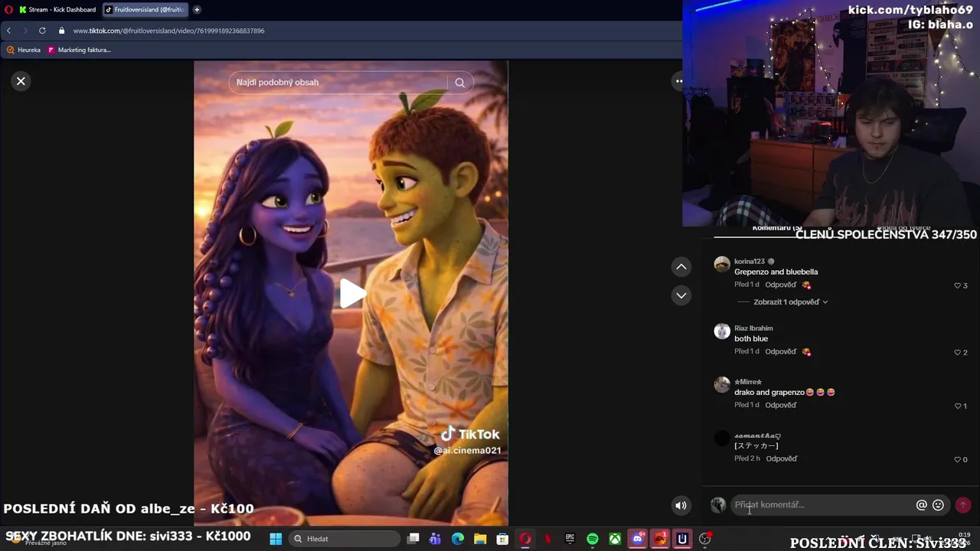Open Riaz Ibrahim's profile avatar
980x551 pixels.
click(722, 331)
